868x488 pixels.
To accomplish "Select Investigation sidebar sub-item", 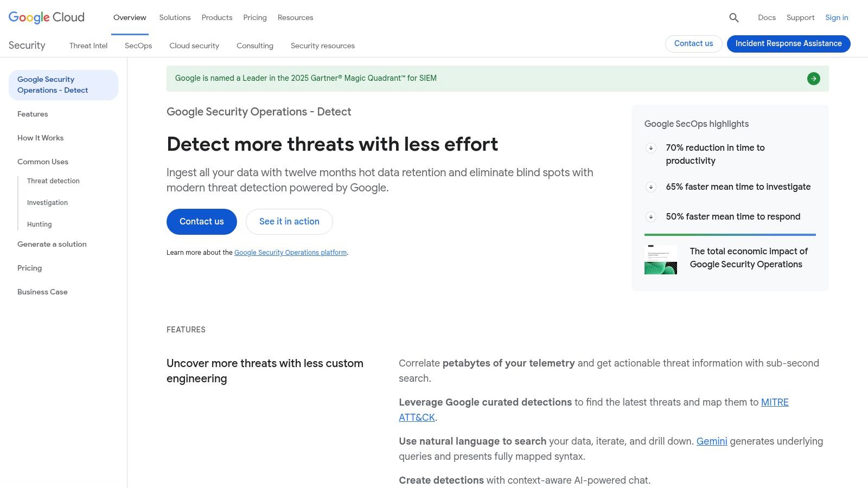I will [x=47, y=203].
